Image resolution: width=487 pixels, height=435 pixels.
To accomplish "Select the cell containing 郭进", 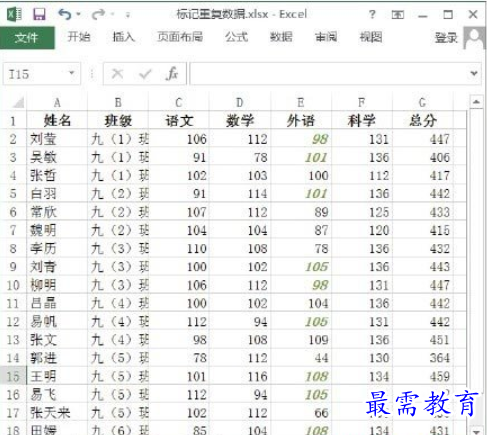I will pos(57,358).
